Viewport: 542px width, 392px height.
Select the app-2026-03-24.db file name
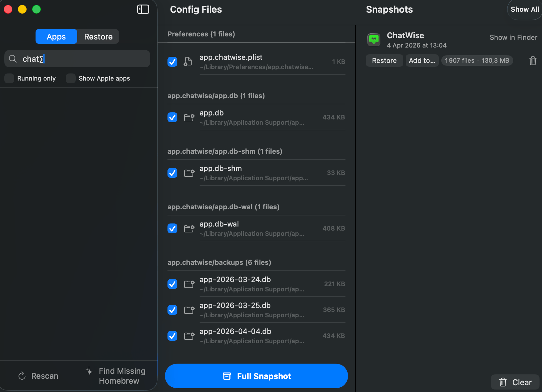pos(235,279)
